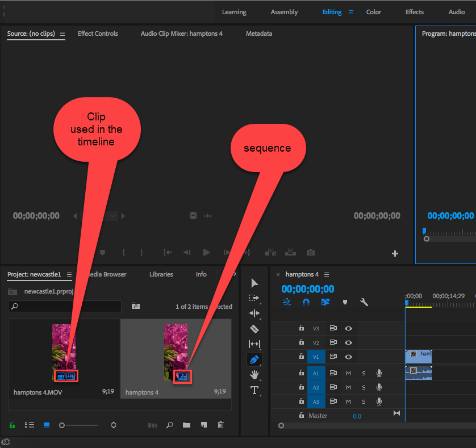This screenshot has height=448, width=476.
Task: Select the Slip tool
Action: tap(254, 344)
